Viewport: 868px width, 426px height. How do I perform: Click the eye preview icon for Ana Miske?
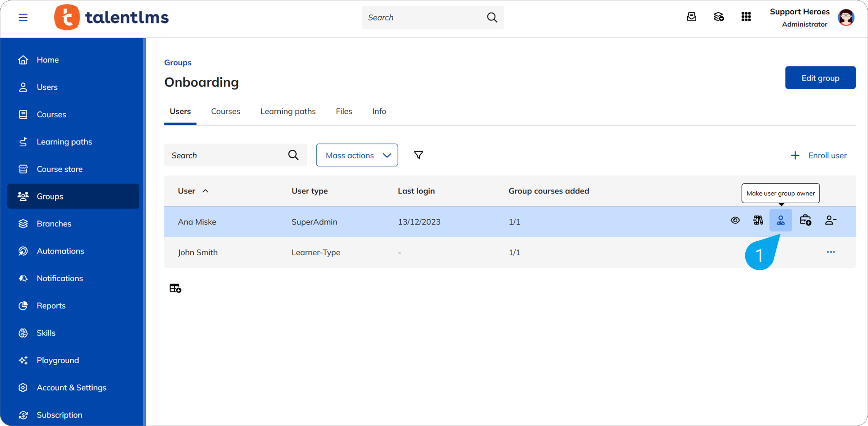point(735,220)
